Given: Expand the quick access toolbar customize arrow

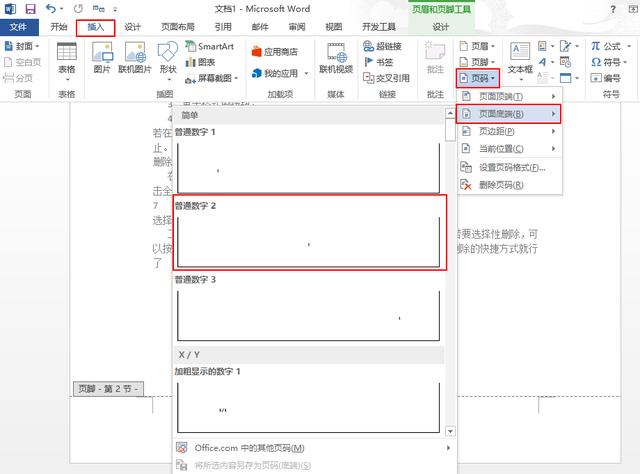Looking at the screenshot, I should (x=115, y=9).
